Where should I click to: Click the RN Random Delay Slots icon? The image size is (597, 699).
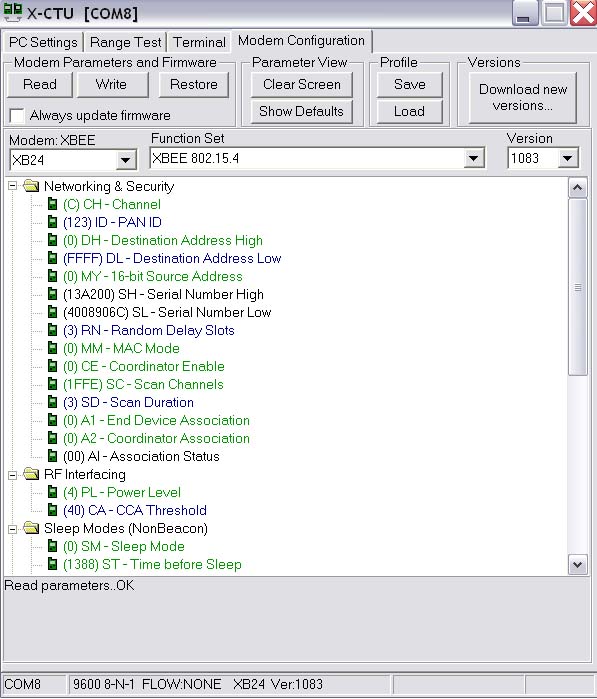(x=53, y=330)
